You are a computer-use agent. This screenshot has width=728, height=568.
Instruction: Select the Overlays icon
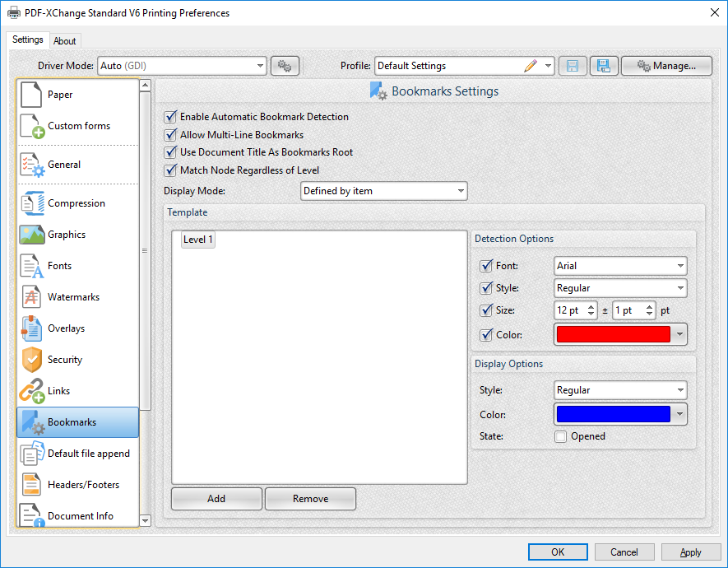31,328
